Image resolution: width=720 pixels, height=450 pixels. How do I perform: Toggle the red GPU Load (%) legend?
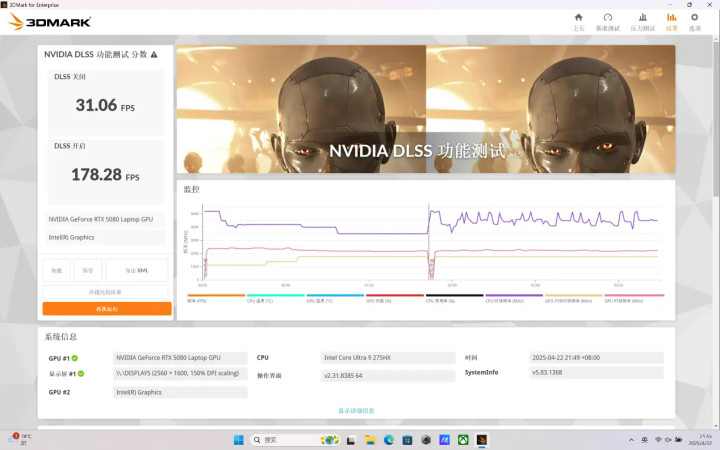tap(394, 298)
